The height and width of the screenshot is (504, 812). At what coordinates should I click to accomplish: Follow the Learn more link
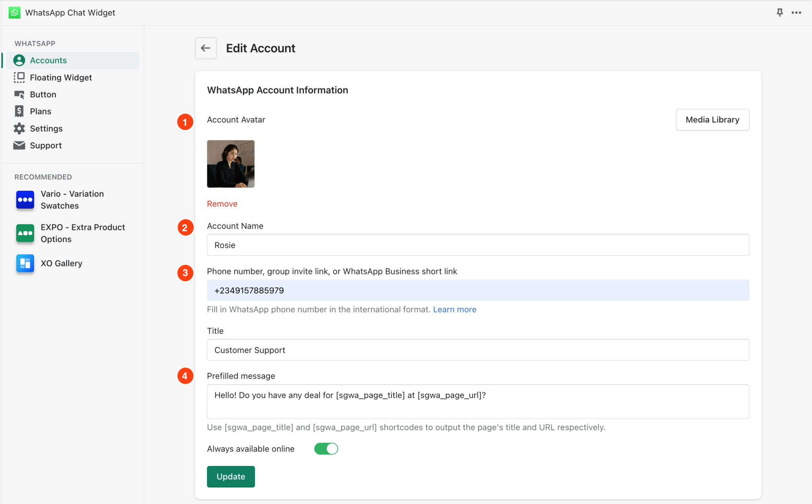coord(454,309)
